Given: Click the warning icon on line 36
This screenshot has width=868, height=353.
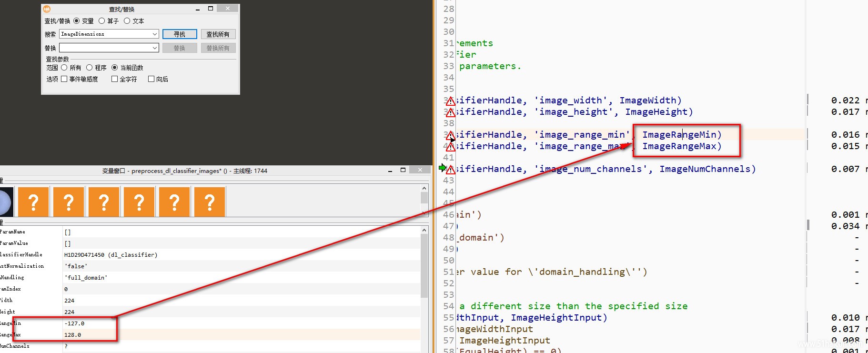Looking at the screenshot, I should tap(450, 101).
